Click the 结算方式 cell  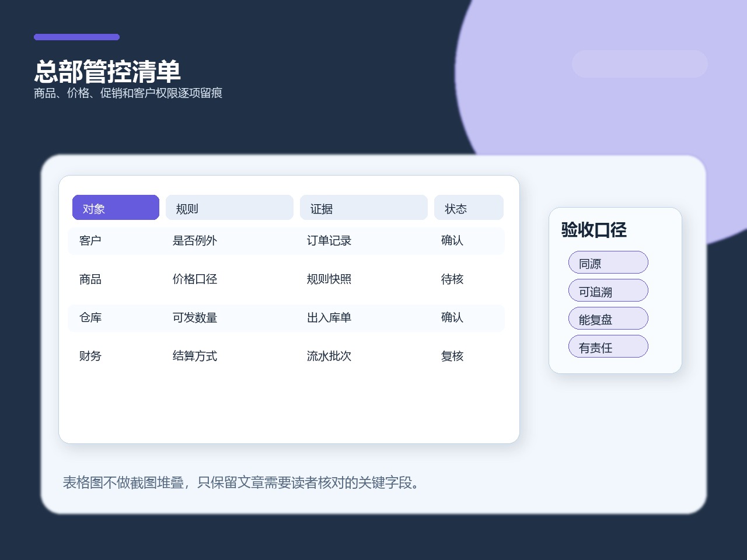click(195, 356)
